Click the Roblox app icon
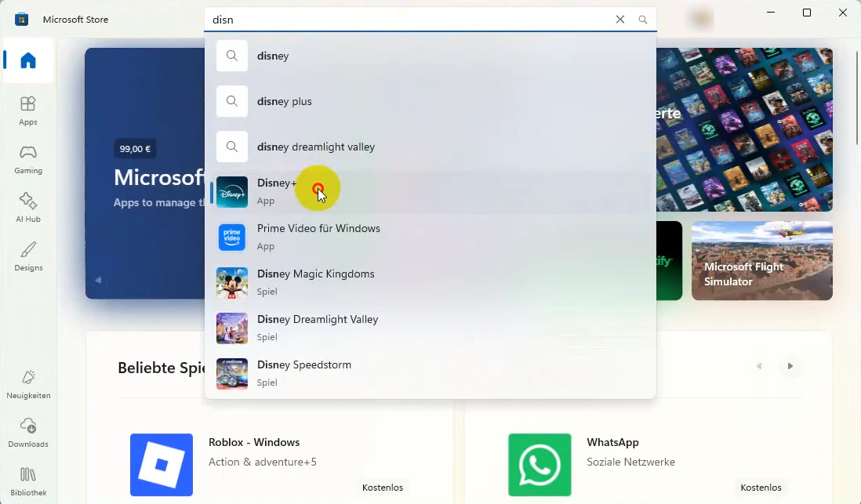The image size is (861, 504). point(162,465)
